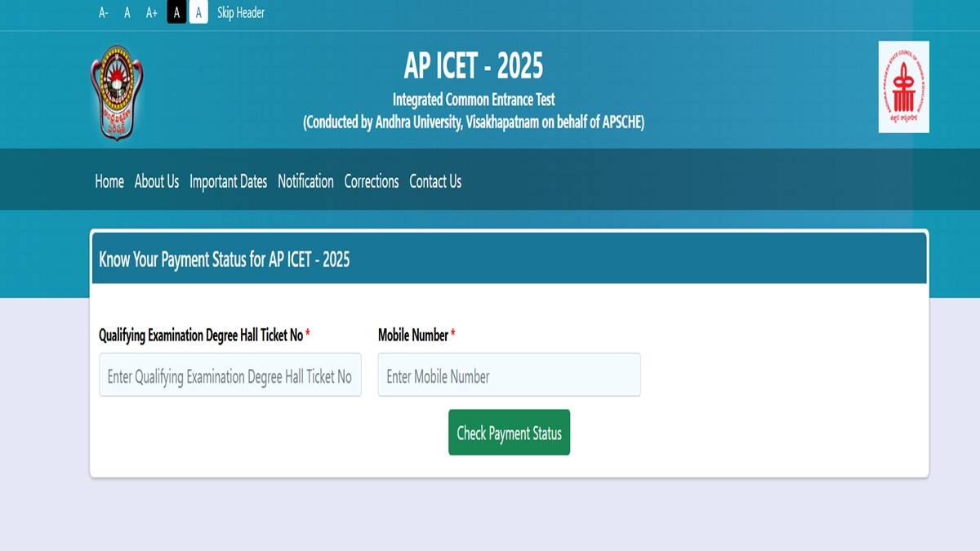The height and width of the screenshot is (551, 980).
Task: Switch to the light contrast A theme
Action: (x=197, y=12)
